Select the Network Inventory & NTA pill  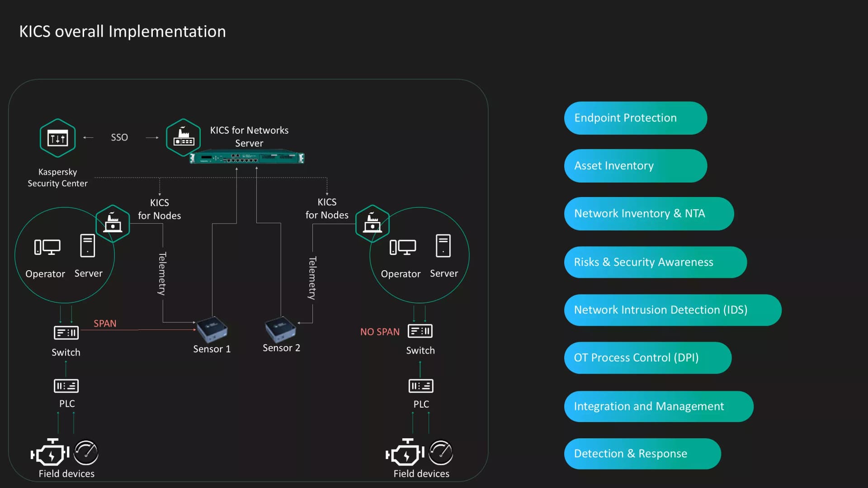(649, 214)
